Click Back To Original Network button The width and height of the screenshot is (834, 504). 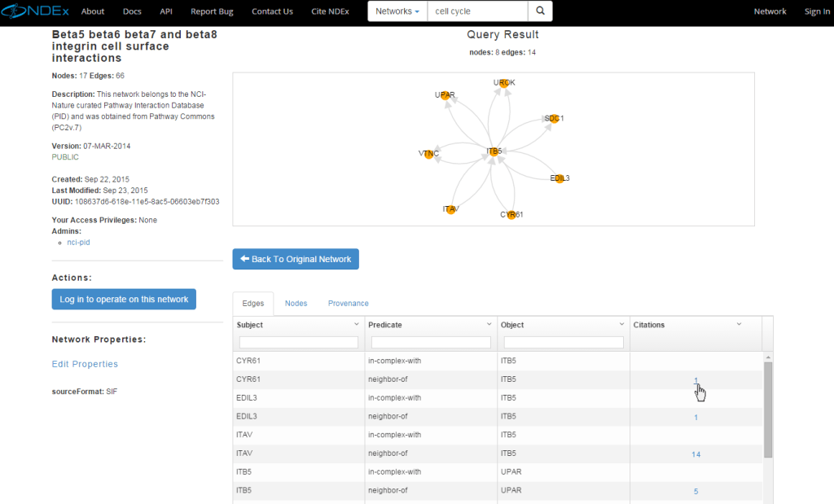click(x=296, y=260)
